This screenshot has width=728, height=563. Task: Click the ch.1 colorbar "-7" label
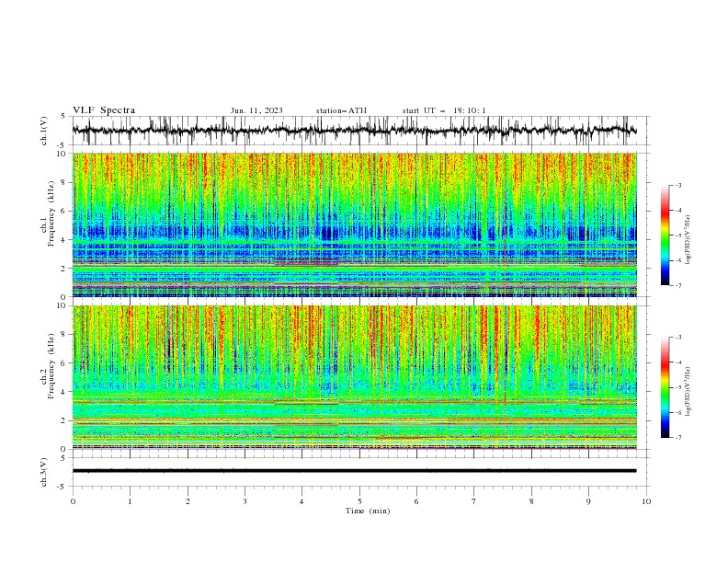pyautogui.click(x=677, y=285)
